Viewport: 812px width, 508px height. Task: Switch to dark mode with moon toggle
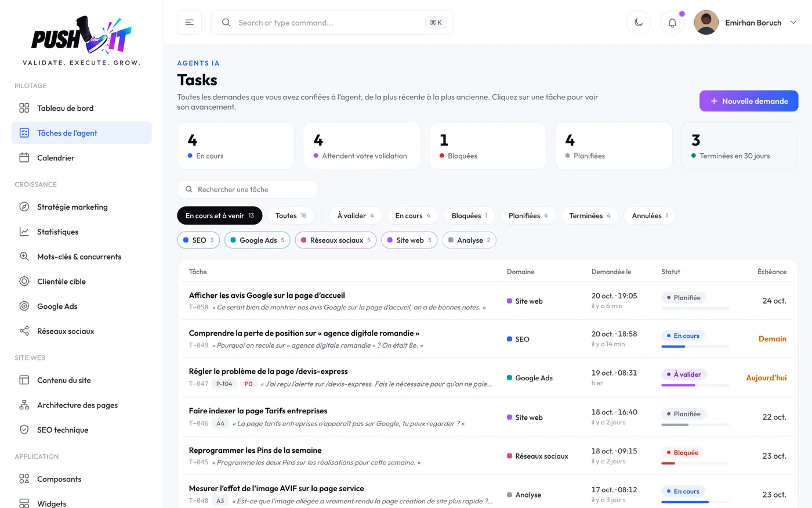639,23
